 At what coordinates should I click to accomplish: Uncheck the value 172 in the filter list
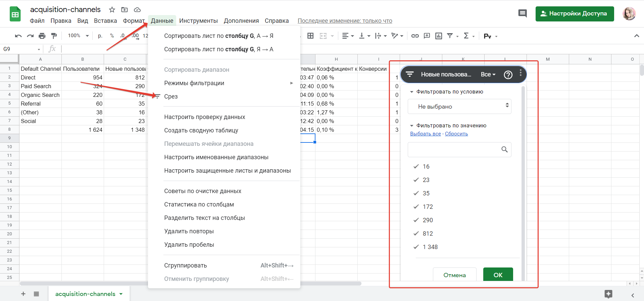click(416, 207)
